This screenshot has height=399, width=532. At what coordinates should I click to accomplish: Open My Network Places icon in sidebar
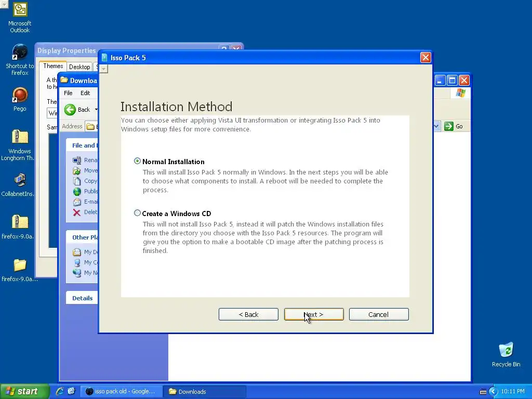77,273
